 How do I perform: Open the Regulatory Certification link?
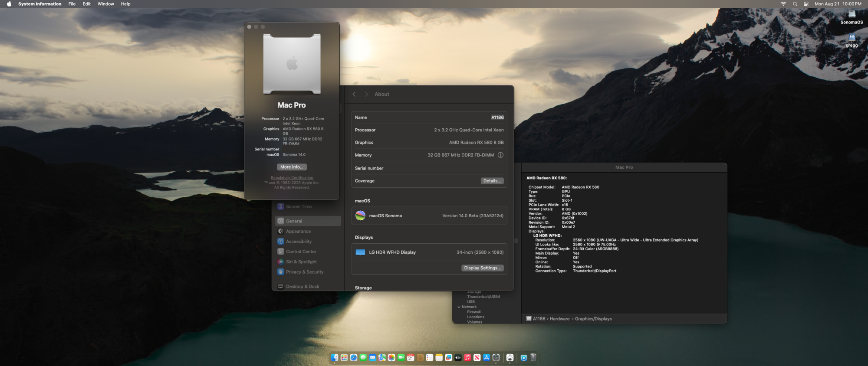[292, 178]
